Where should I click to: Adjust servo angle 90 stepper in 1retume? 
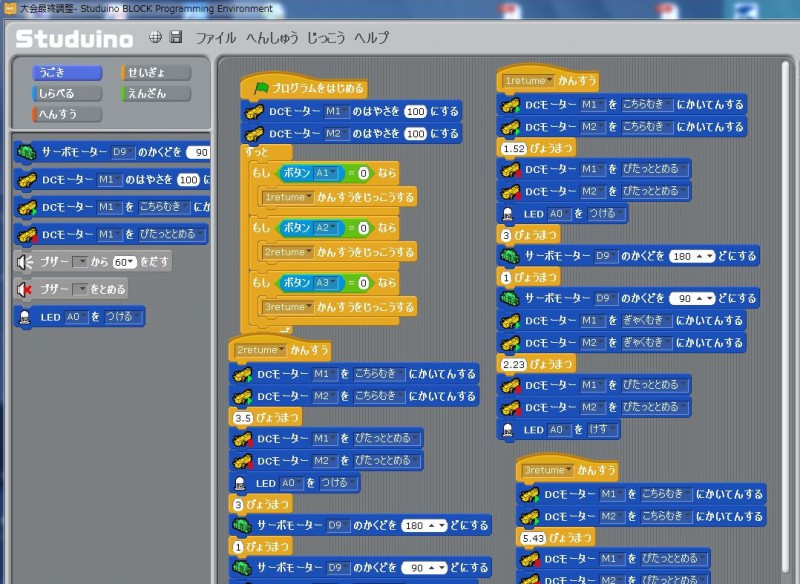[x=706, y=298]
